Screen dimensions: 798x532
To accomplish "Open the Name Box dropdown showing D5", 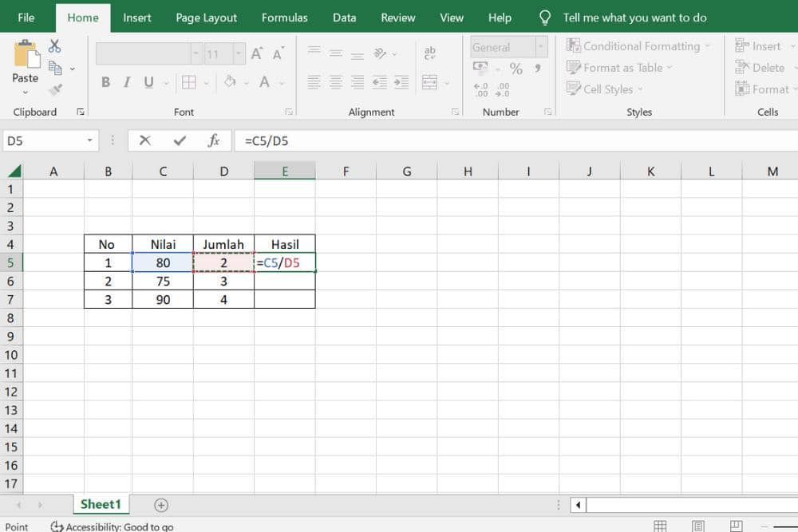I will pos(89,141).
